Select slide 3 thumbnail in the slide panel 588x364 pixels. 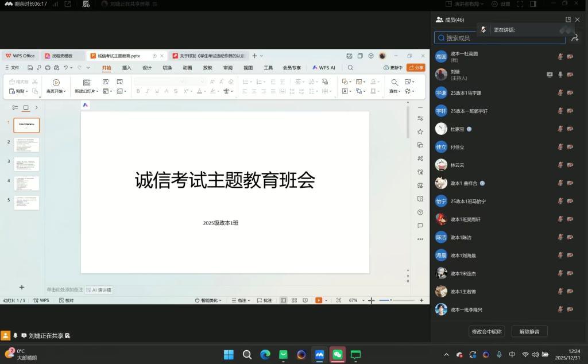click(26, 164)
